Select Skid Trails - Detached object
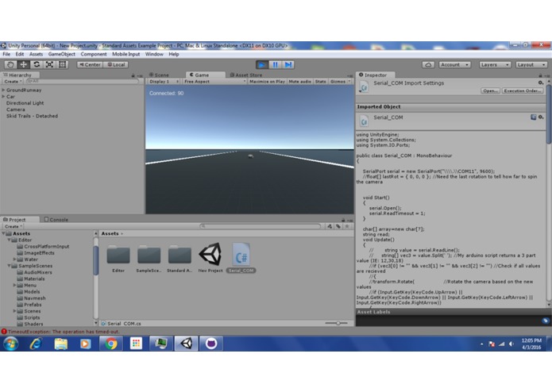The height and width of the screenshot is (392, 552). coord(32,116)
